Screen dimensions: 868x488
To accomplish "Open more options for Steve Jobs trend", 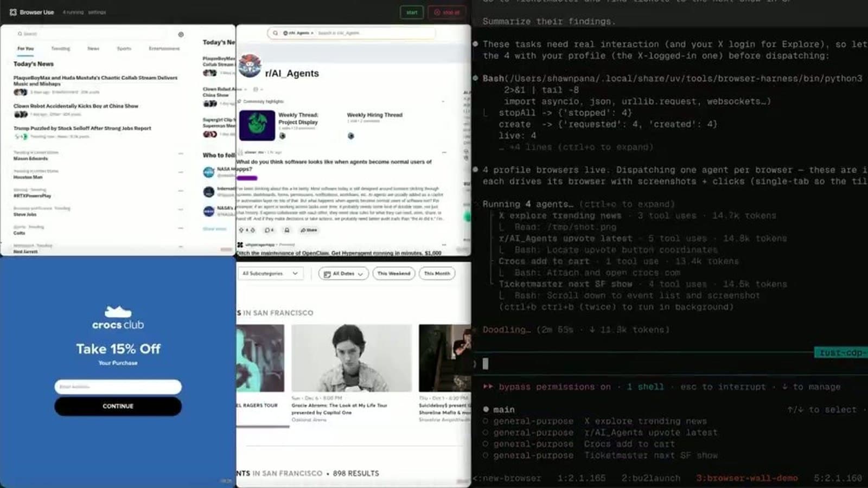I will coord(181,209).
